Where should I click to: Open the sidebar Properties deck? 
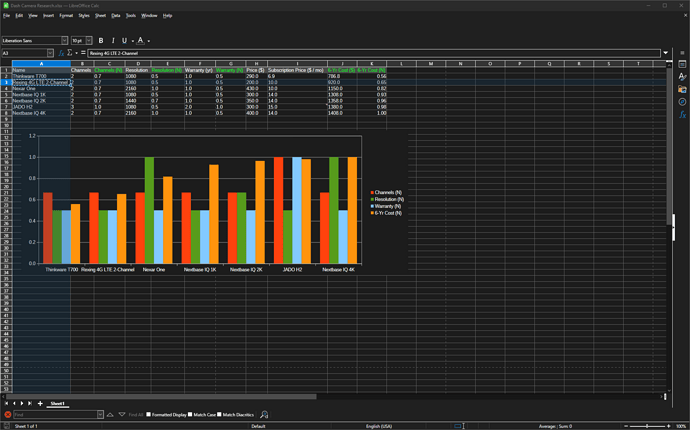(x=682, y=64)
